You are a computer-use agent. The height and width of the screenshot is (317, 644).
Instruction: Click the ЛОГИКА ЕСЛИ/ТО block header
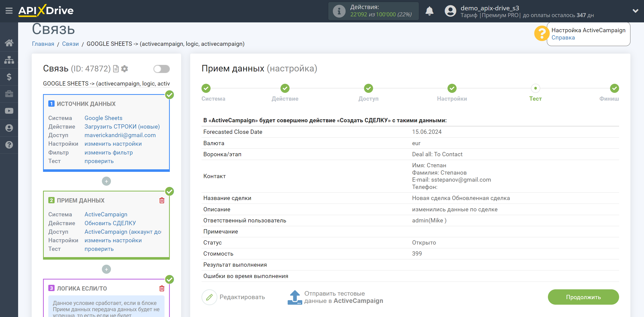82,288
